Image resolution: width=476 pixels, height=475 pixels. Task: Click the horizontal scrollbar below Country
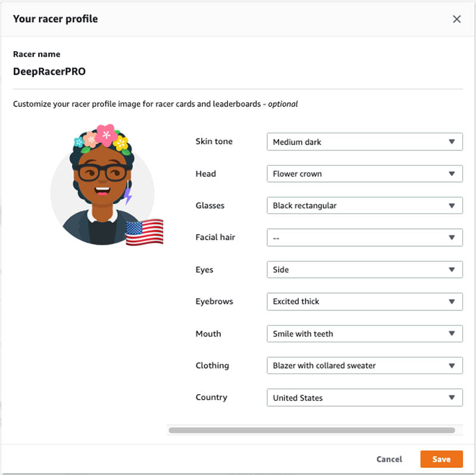tap(312, 430)
